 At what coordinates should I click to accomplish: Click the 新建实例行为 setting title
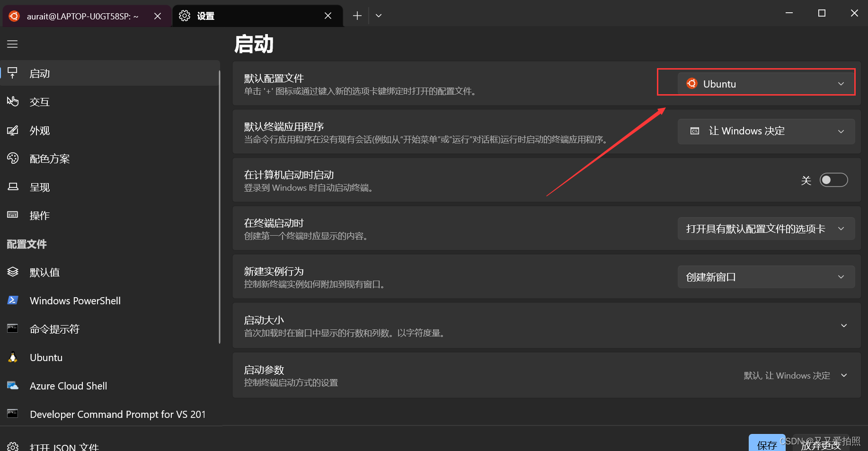pyautogui.click(x=274, y=271)
